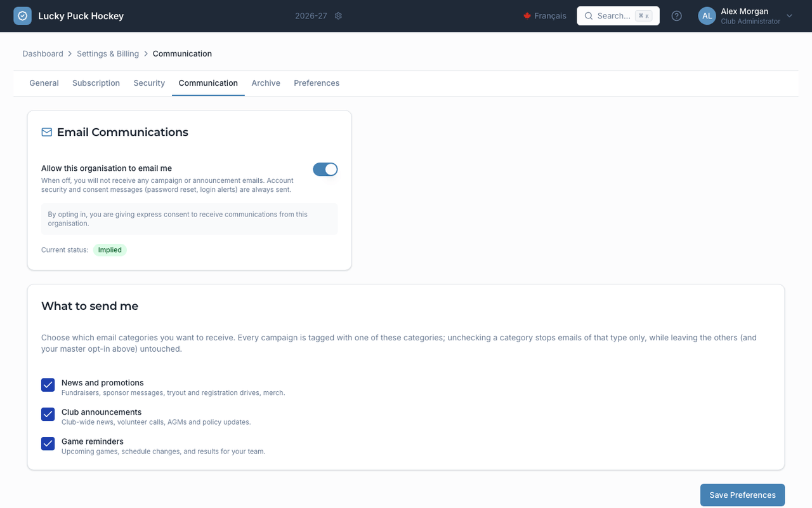Click the ⌘K shortcut badge
Viewport: 812px width, 508px height.
(643, 16)
